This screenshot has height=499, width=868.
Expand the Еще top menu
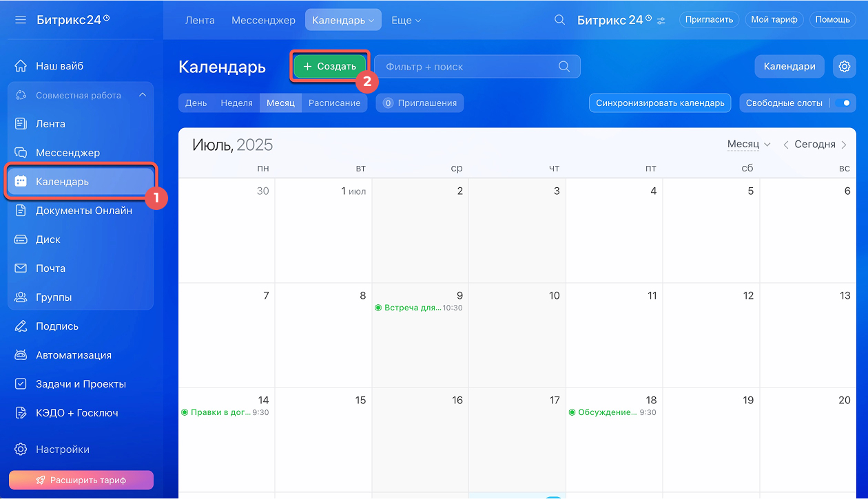click(x=406, y=20)
